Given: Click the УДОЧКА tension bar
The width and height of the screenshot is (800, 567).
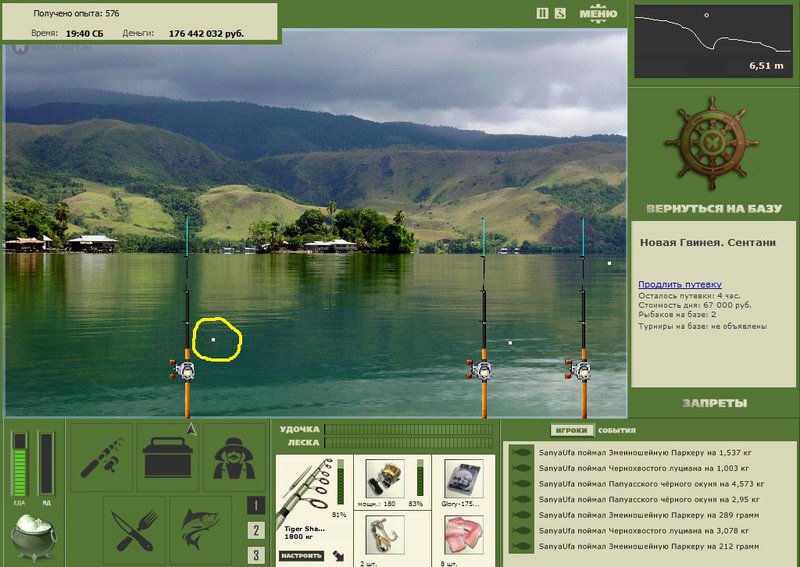Looking at the screenshot, I should [x=408, y=429].
